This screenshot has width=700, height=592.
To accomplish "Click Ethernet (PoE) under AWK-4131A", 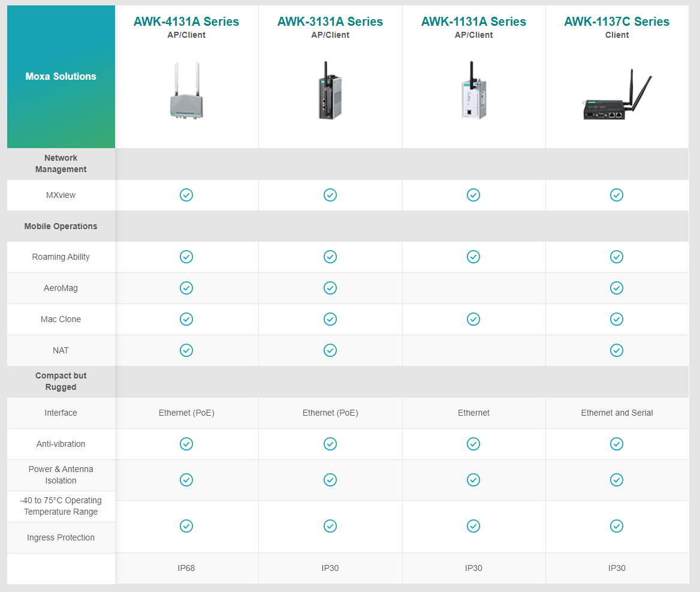I will click(x=186, y=413).
